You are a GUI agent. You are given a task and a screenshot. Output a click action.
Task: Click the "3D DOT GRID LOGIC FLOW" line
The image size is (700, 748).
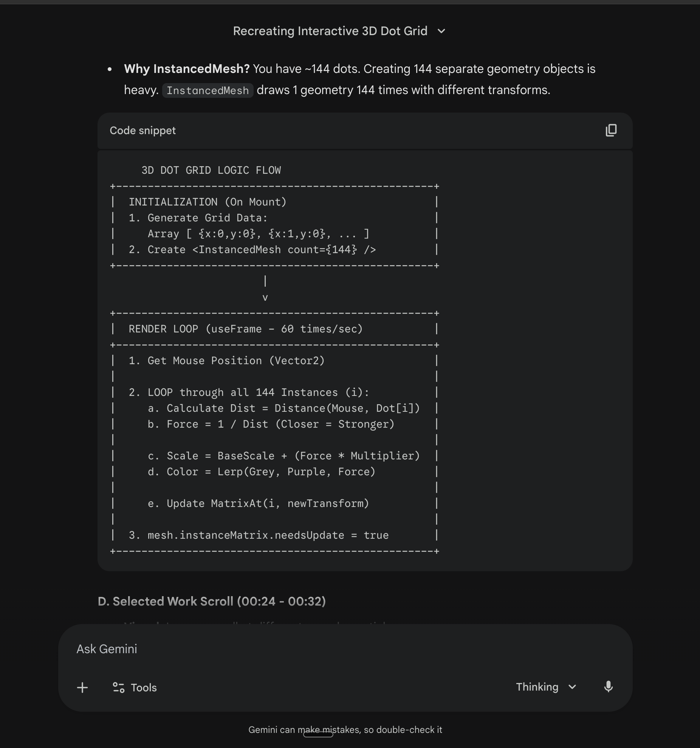click(x=211, y=170)
